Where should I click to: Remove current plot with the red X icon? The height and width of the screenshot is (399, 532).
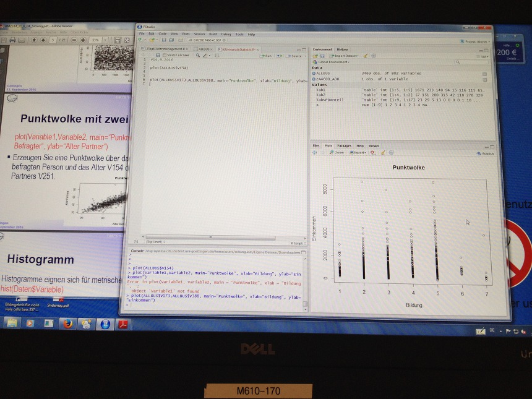click(x=372, y=153)
